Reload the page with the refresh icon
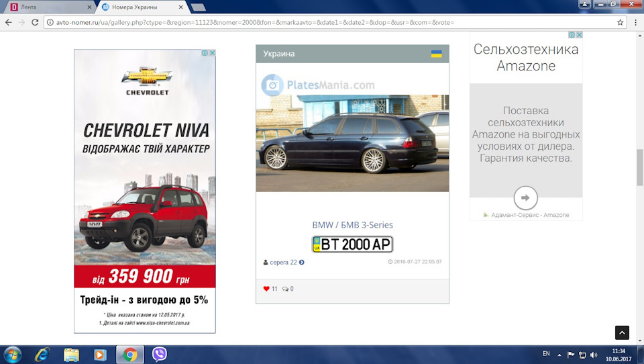This screenshot has height=364, width=644. 35,23
